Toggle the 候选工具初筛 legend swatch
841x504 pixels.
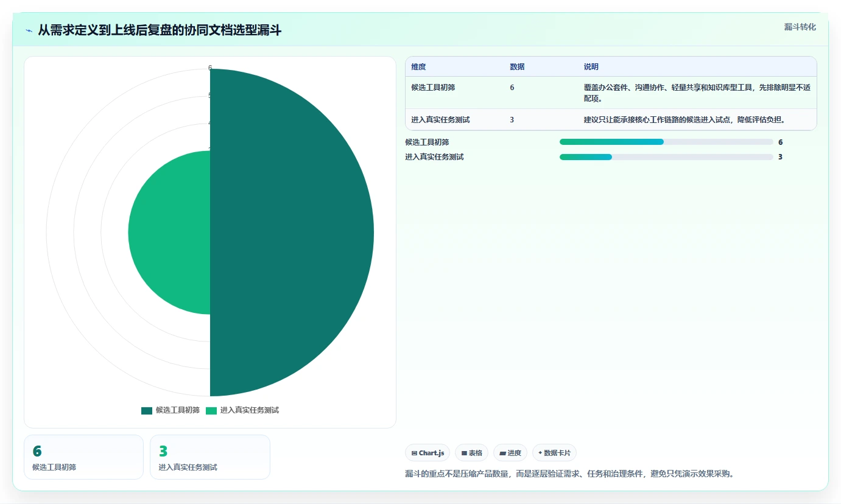pos(147,410)
